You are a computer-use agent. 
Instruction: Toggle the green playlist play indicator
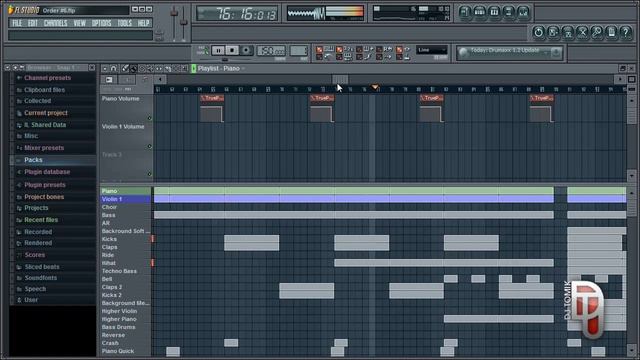194,69
